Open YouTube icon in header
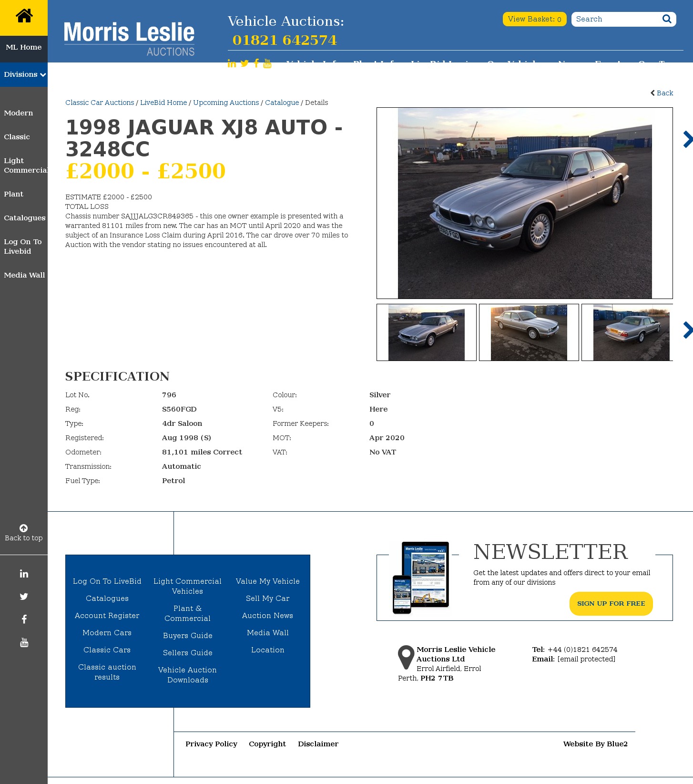Screen dimensions: 693x784 267,63
